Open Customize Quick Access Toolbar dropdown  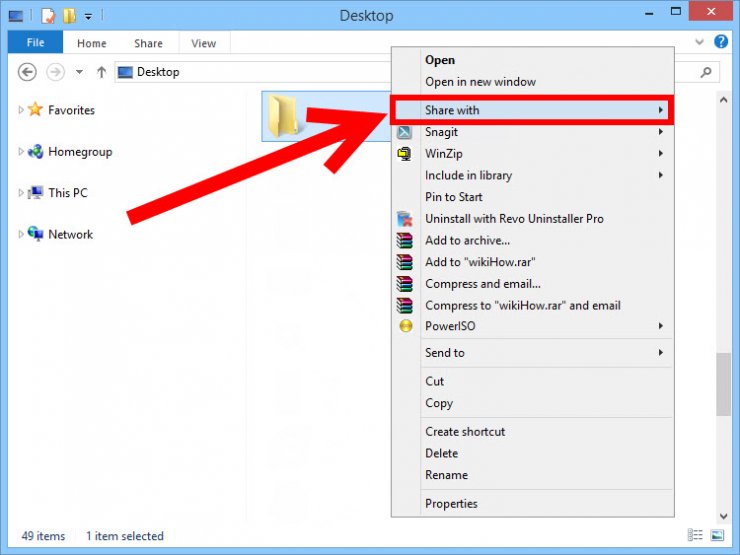(88, 17)
